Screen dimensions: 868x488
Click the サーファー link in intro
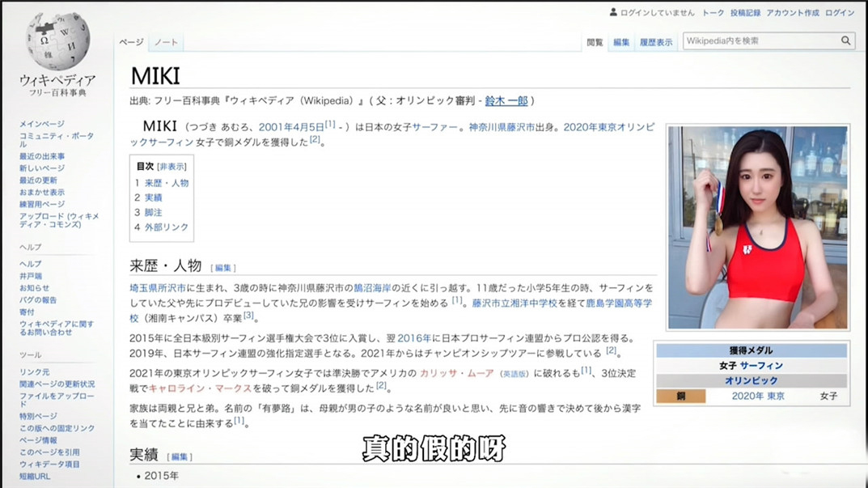pyautogui.click(x=434, y=127)
